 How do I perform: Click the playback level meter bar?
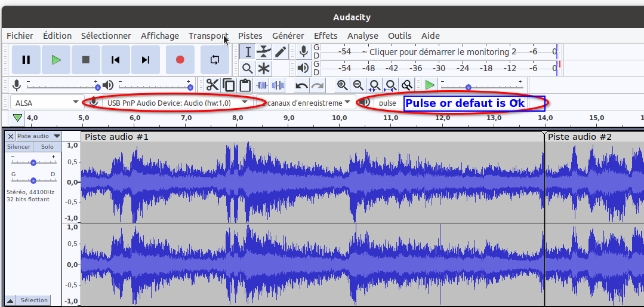click(439, 68)
